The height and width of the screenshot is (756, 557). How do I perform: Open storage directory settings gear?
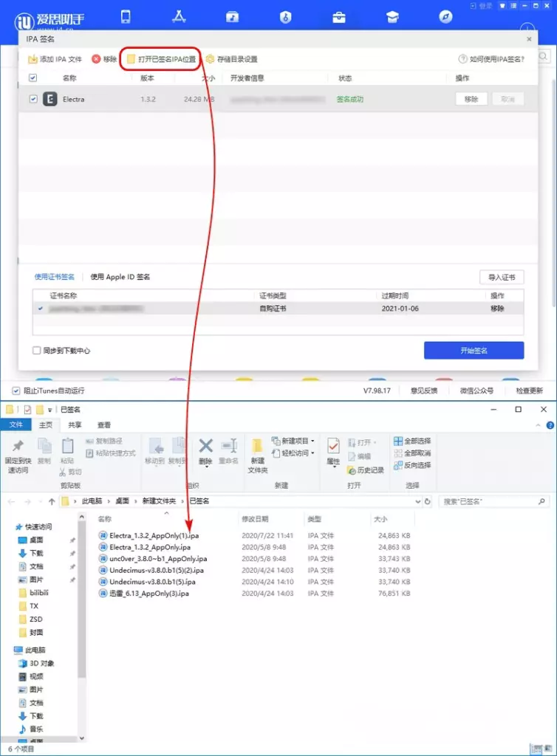pyautogui.click(x=211, y=59)
